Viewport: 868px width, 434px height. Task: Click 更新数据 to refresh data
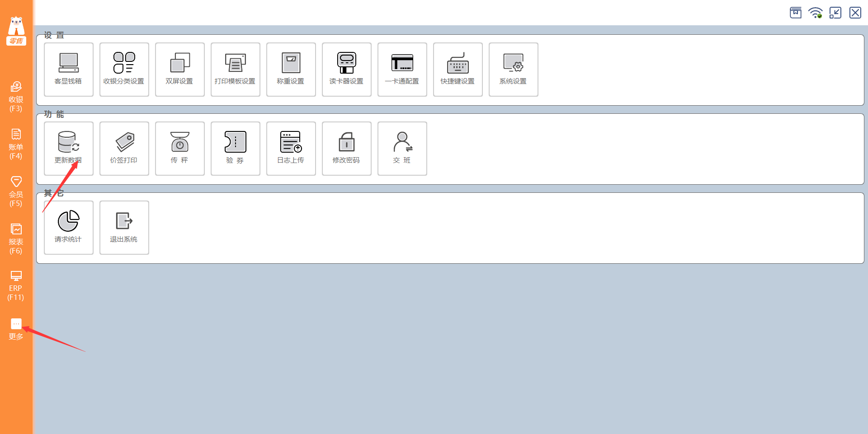coord(69,149)
